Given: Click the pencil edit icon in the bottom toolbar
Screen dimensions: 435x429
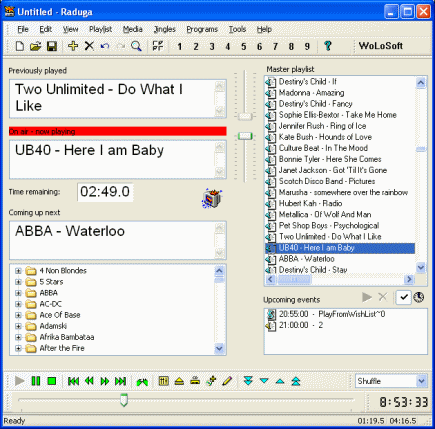Looking at the screenshot, I should coord(227,381).
